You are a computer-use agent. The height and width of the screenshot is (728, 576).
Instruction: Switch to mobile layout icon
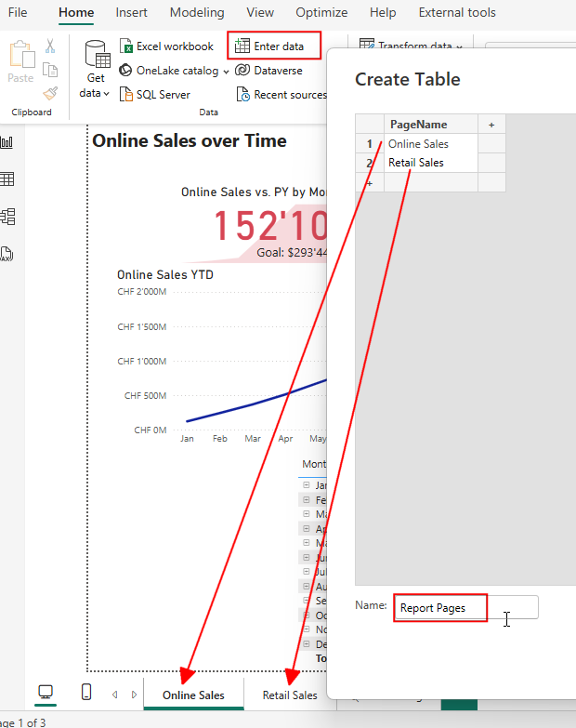86,692
